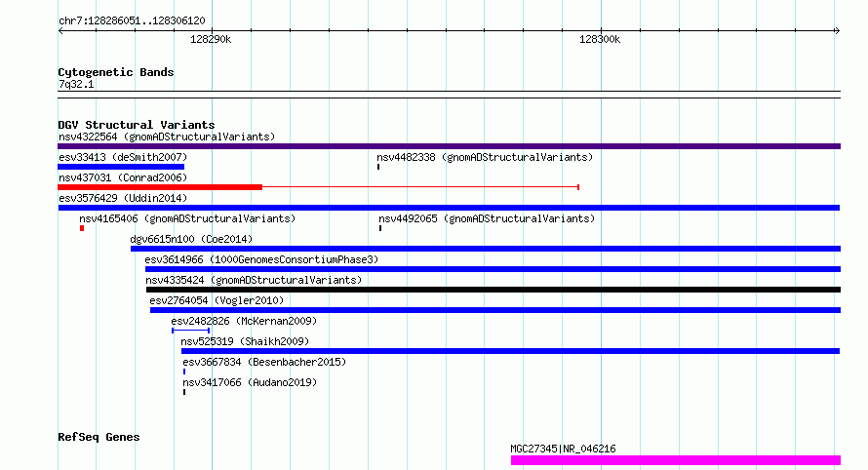Click the tiny blue esv3667834 marker
Image resolution: width=868 pixels, height=470 pixels.
point(184,372)
